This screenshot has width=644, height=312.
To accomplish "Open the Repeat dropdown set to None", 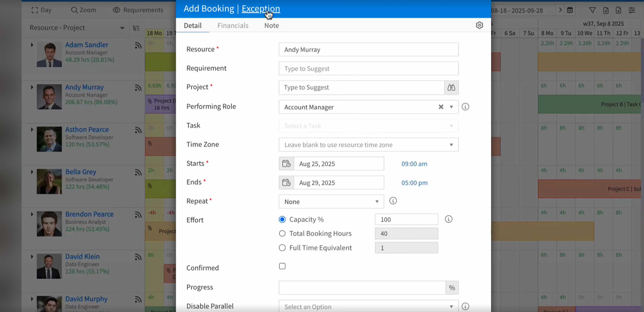I will pos(331,202).
